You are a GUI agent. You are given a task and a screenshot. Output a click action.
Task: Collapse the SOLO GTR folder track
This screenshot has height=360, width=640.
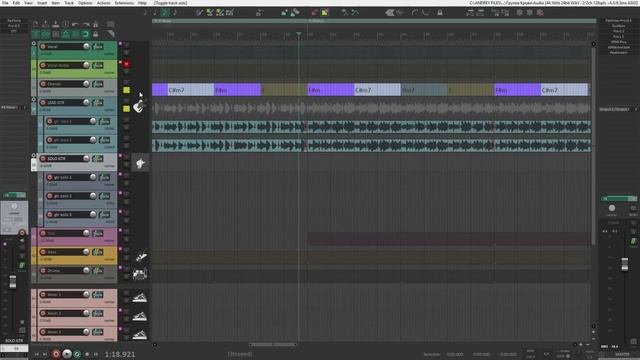pos(34,155)
